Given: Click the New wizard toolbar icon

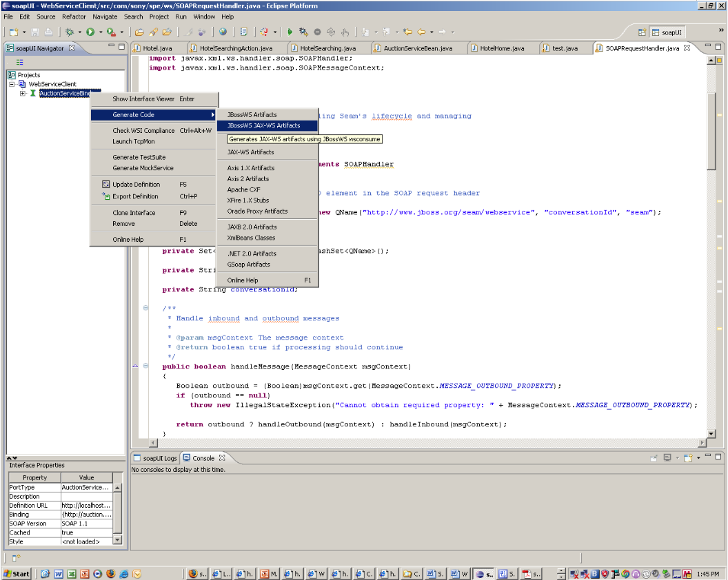Looking at the screenshot, I should tap(14, 32).
